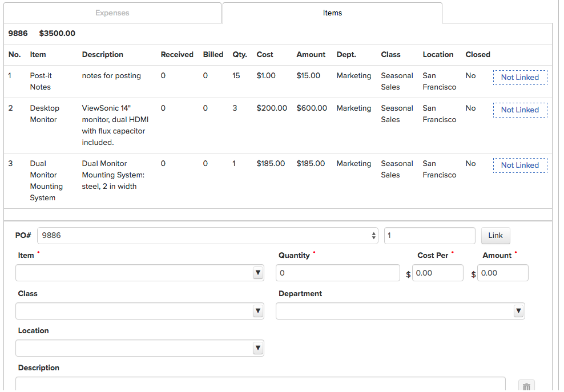Screen dimensions: 564x392
Task: Click the Cost Per dollar field
Action: point(438,272)
